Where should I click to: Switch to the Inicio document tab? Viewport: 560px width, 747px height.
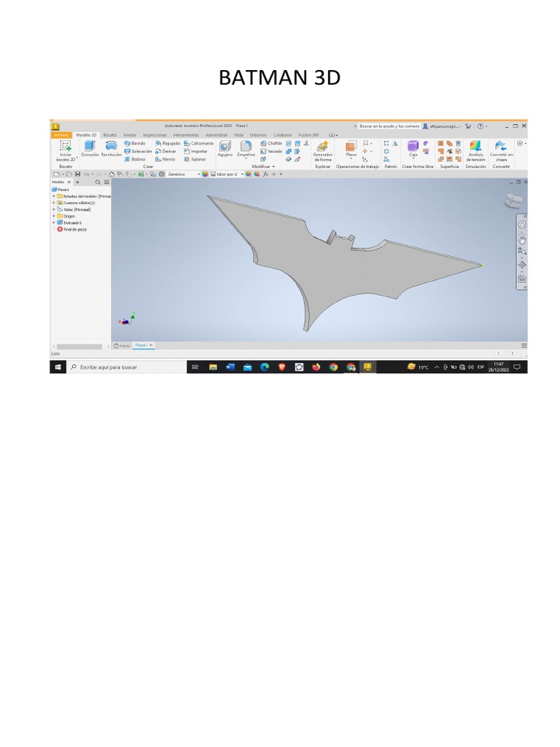tap(122, 346)
